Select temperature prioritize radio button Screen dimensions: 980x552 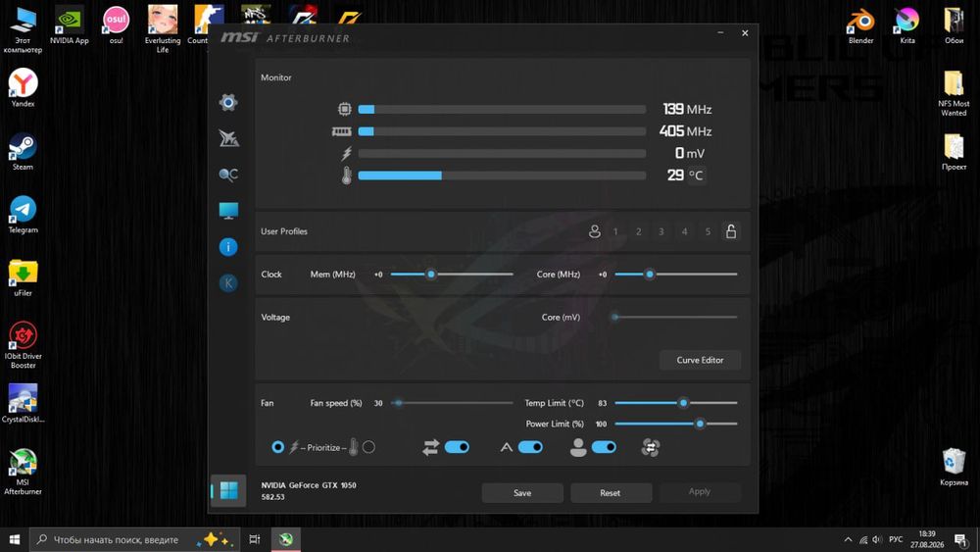(368, 447)
